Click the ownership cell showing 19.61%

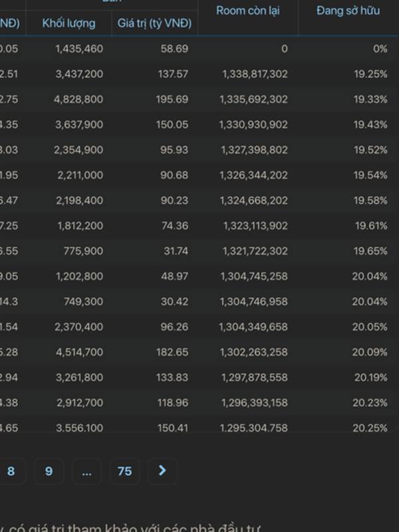[x=370, y=225]
